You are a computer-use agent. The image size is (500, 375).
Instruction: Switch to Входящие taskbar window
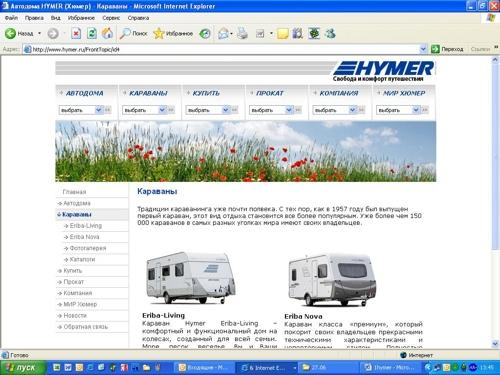point(204,368)
